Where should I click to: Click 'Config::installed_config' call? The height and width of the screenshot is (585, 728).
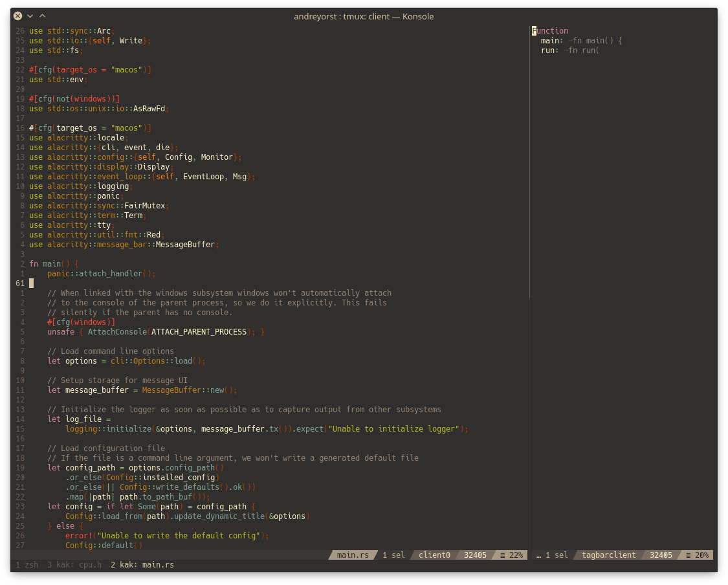160,478
